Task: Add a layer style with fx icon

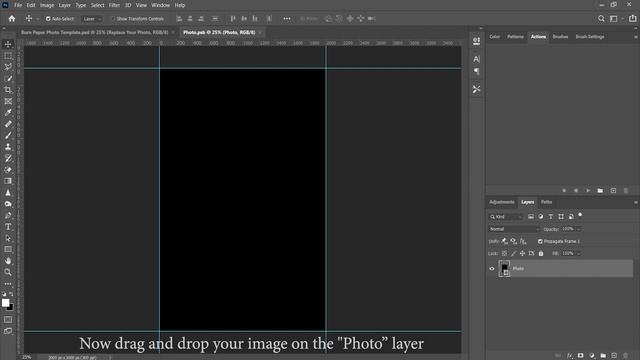Action: tap(570, 356)
